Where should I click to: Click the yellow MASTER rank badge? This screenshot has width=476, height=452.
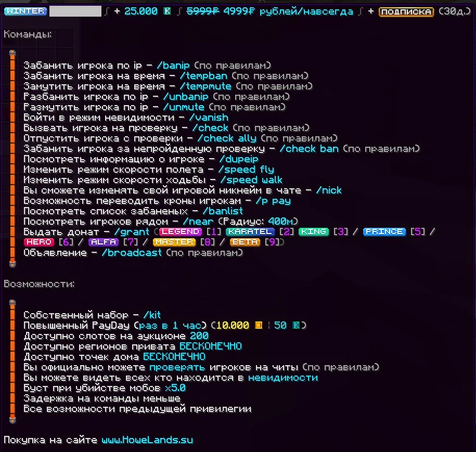click(x=174, y=242)
